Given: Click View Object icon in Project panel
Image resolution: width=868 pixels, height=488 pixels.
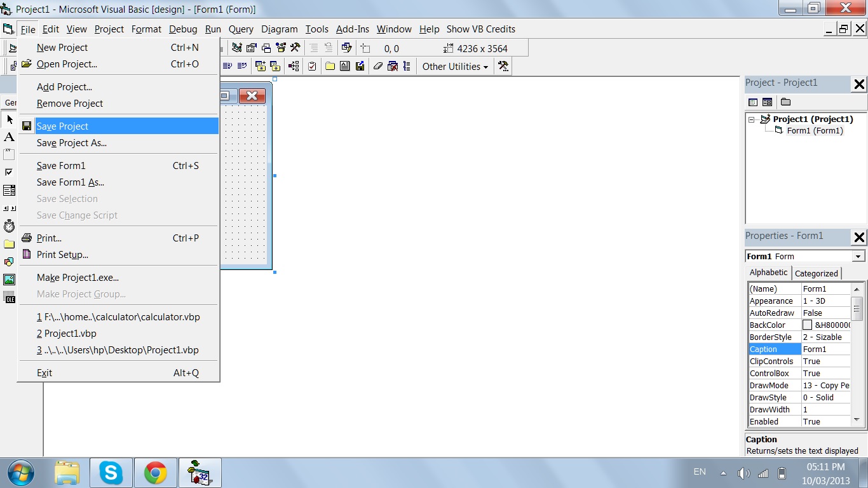Looking at the screenshot, I should click(x=768, y=102).
